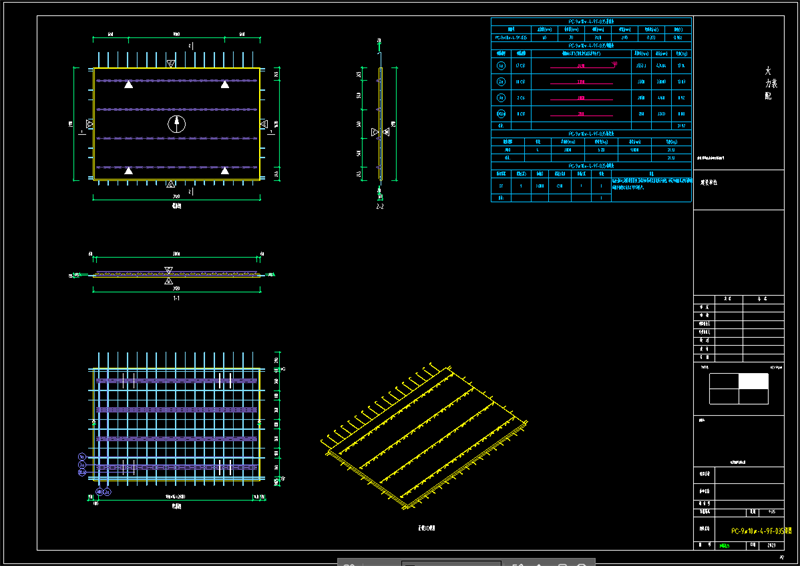
Task: Click the upper-left white lifting triangle in plan view
Action: point(129,85)
